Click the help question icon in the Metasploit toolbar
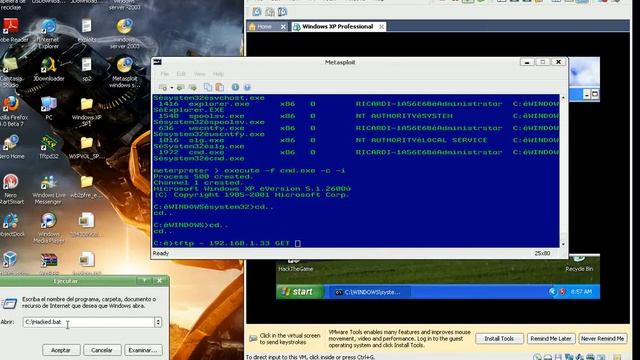This screenshot has width=640, height=360. [x=247, y=87]
